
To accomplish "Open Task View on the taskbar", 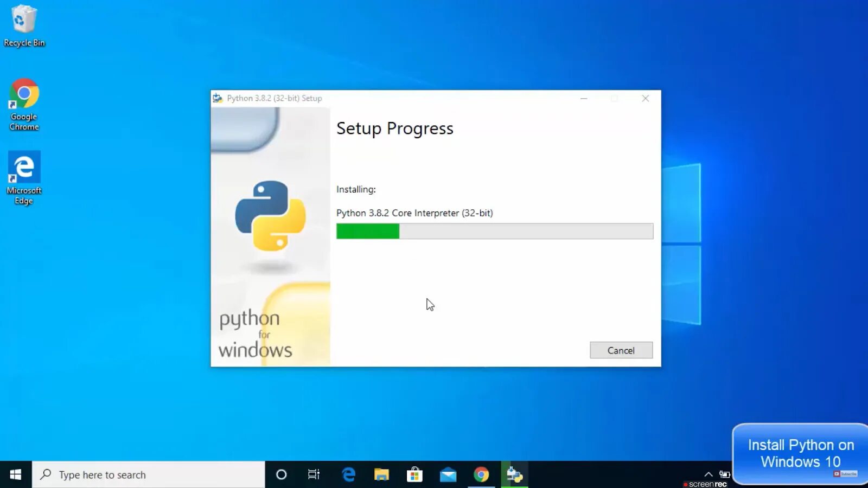I will click(314, 474).
